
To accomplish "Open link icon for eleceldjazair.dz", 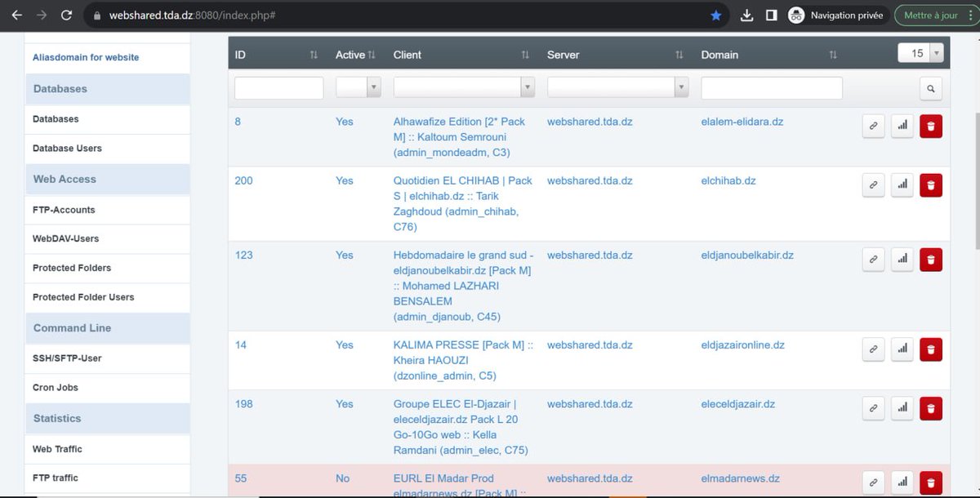I will pyautogui.click(x=873, y=408).
